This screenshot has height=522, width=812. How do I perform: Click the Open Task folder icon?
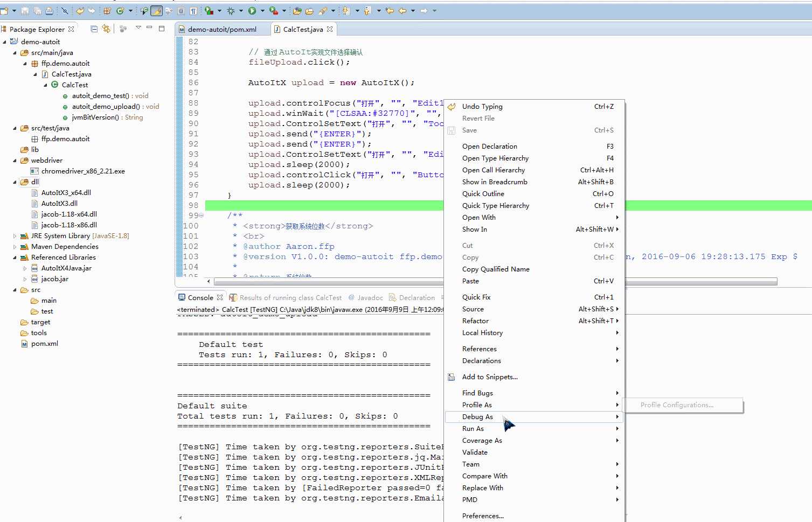pyautogui.click(x=309, y=11)
